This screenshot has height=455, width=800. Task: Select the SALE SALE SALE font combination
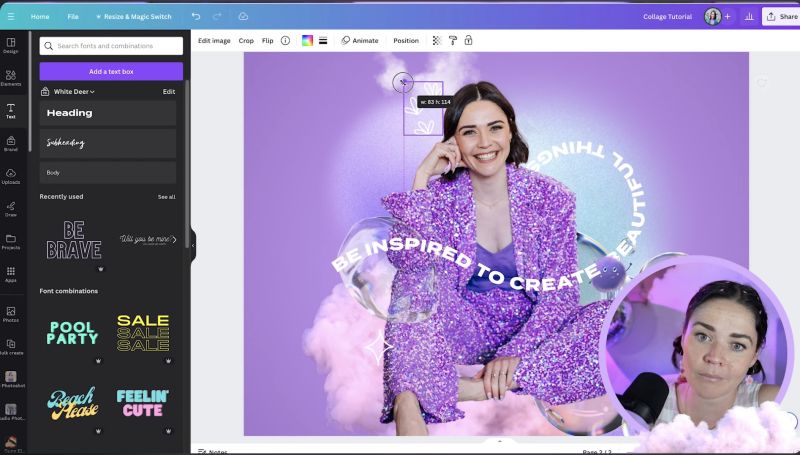tap(143, 333)
